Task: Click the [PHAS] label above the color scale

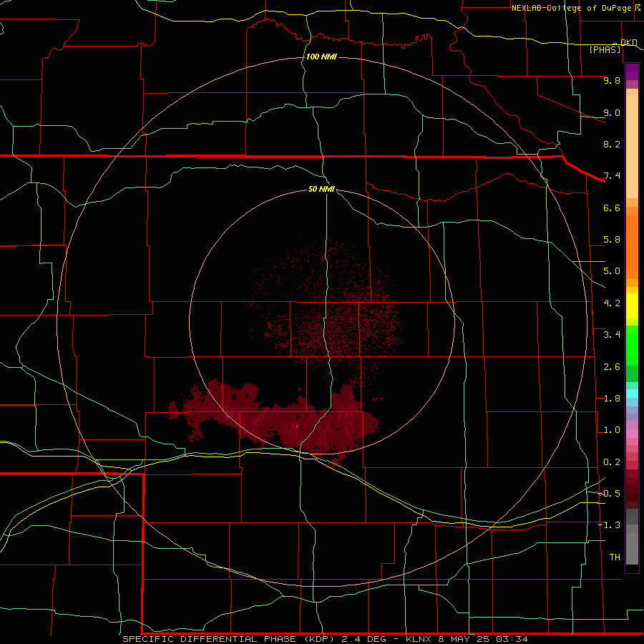Action: click(x=605, y=50)
